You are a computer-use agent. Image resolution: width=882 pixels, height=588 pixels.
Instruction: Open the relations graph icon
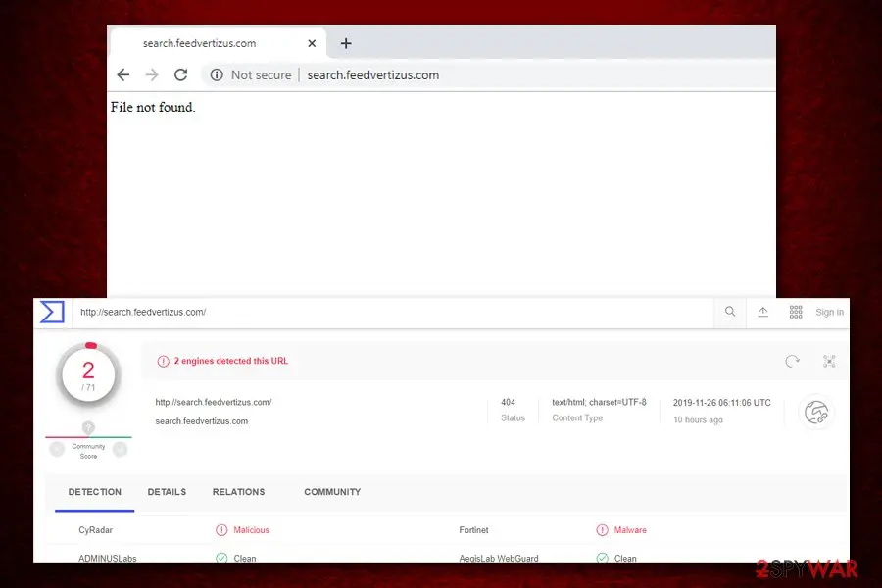click(x=829, y=361)
